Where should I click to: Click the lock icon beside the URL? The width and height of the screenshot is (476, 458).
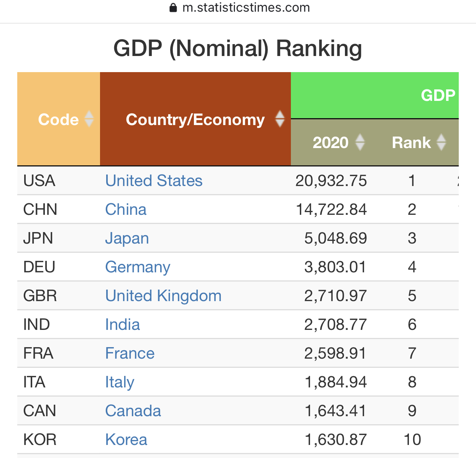(x=173, y=8)
